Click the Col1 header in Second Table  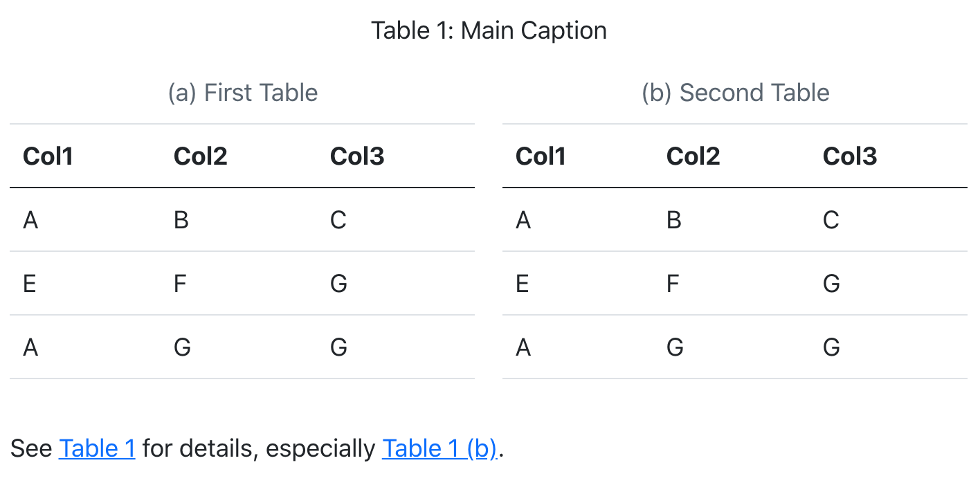tap(541, 156)
